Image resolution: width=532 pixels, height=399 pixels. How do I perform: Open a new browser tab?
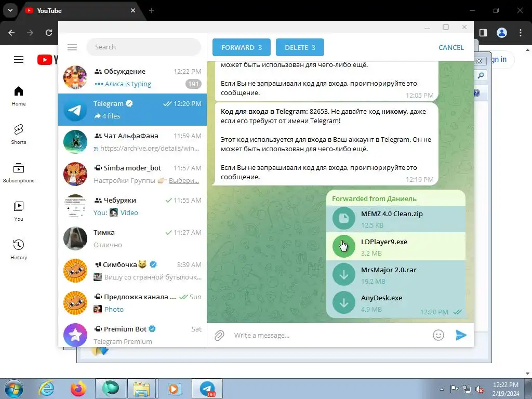(152, 10)
